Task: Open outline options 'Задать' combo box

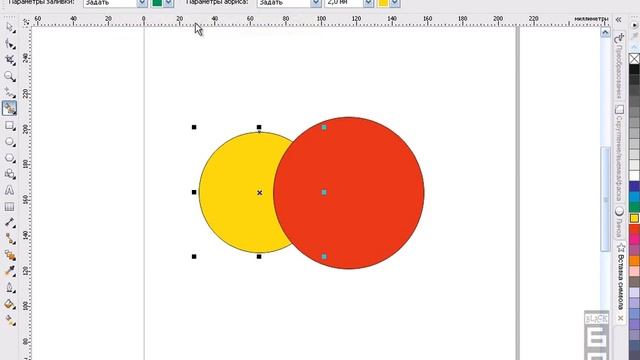Action: [289, 3]
